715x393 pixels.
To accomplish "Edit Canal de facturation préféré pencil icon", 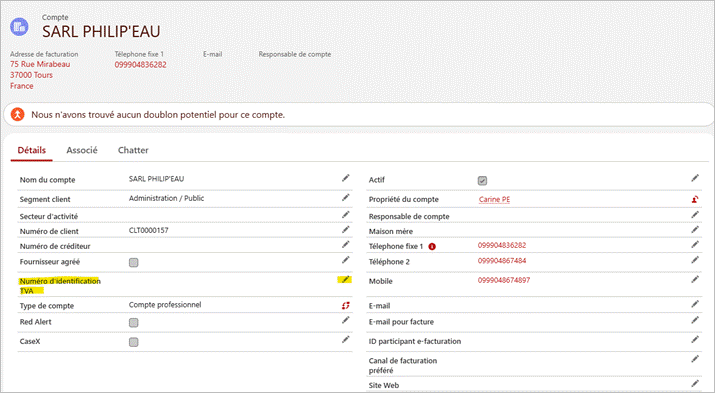I will tap(694, 359).
